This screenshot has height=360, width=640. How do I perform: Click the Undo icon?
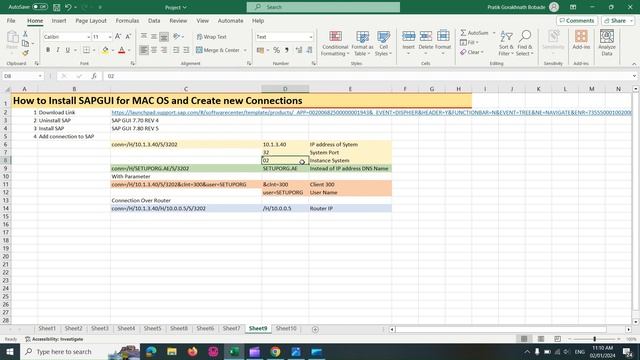coord(68,7)
